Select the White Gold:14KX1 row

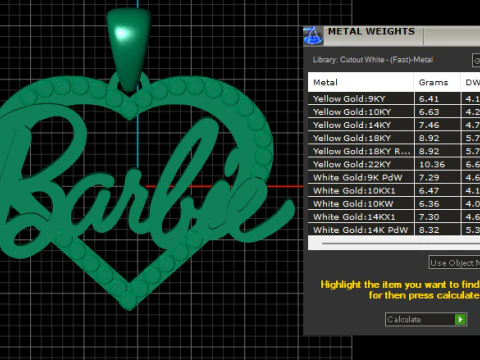coord(394,217)
